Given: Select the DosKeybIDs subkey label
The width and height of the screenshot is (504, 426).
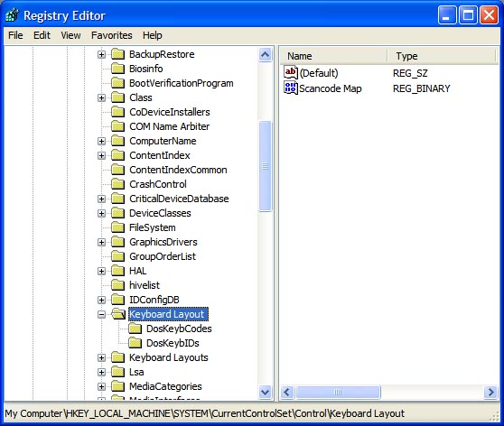Looking at the screenshot, I should click(x=173, y=343).
